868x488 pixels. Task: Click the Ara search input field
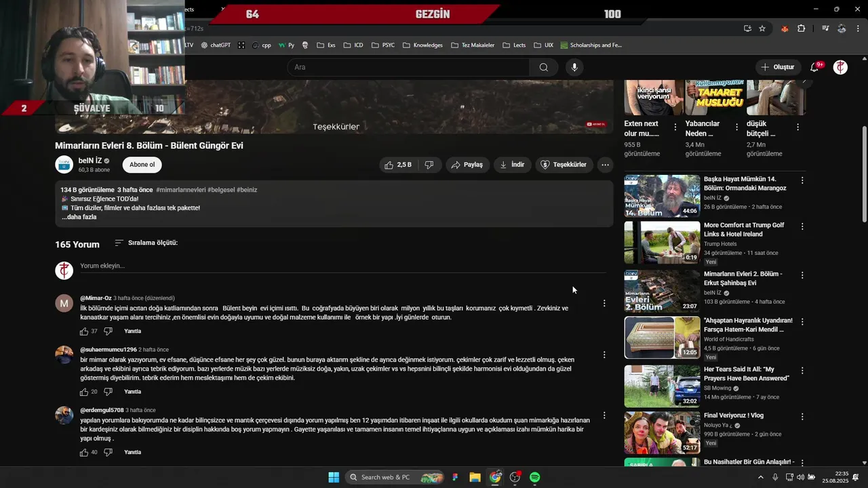click(408, 67)
